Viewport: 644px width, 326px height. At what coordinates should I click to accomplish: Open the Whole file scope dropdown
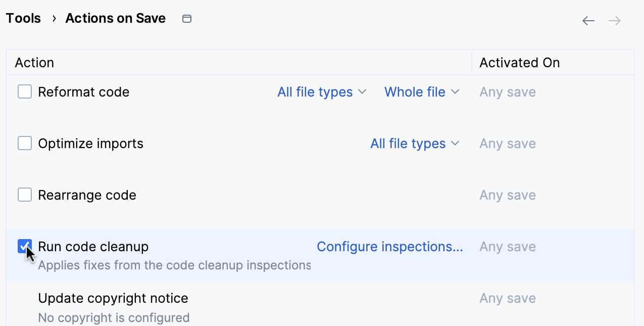point(415,92)
